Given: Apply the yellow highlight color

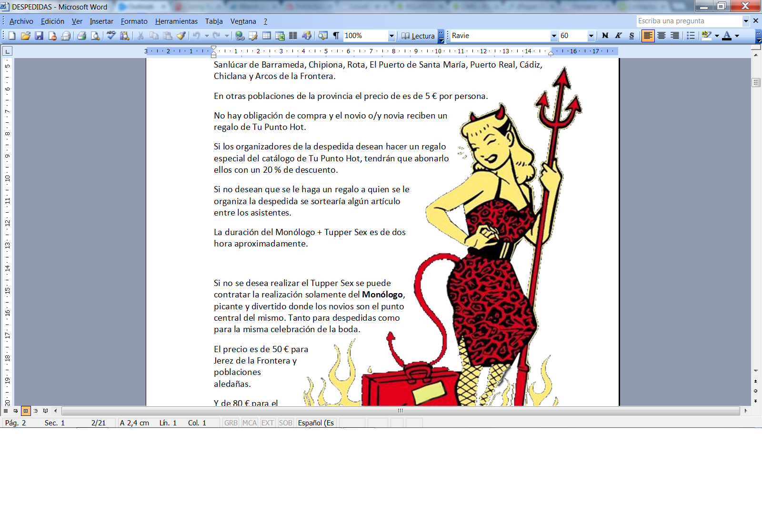Looking at the screenshot, I should point(707,36).
